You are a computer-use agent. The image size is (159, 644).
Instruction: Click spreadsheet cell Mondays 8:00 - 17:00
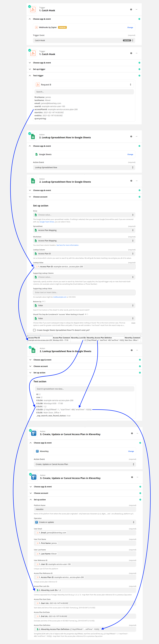tap(62, 340)
